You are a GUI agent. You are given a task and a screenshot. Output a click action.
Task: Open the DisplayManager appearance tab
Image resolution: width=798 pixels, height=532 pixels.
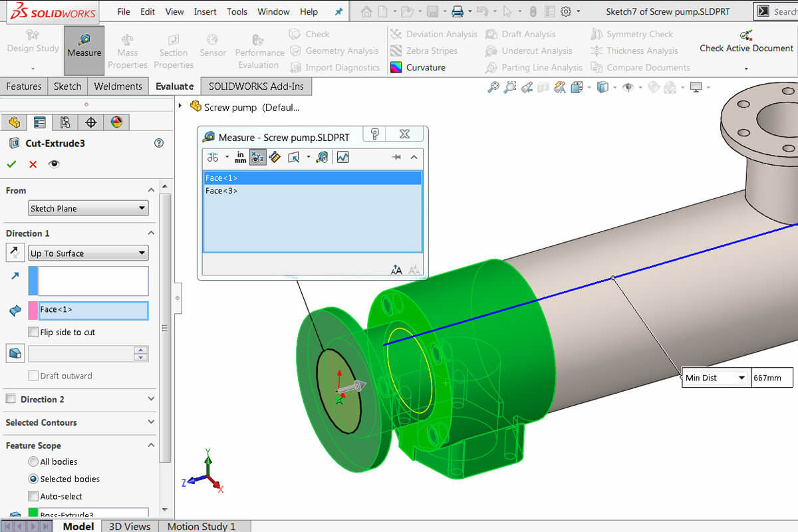pyautogui.click(x=116, y=122)
